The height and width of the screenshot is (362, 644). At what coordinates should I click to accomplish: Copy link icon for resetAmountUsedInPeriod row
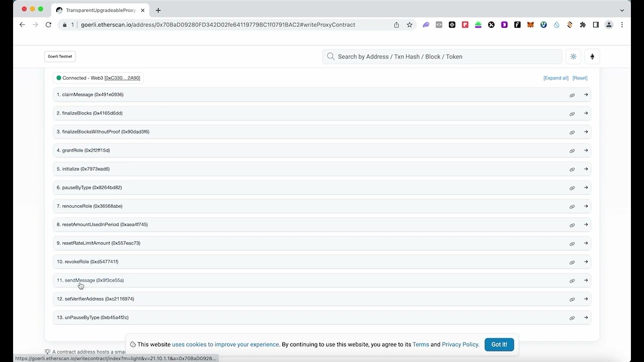pos(572,225)
